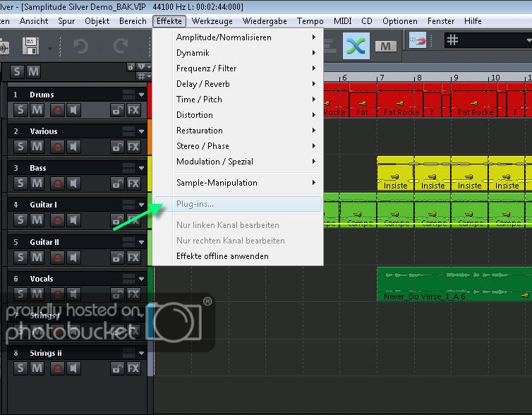Click the global Solo S button
Image resolution: width=532 pixels, height=415 pixels.
pos(17,71)
